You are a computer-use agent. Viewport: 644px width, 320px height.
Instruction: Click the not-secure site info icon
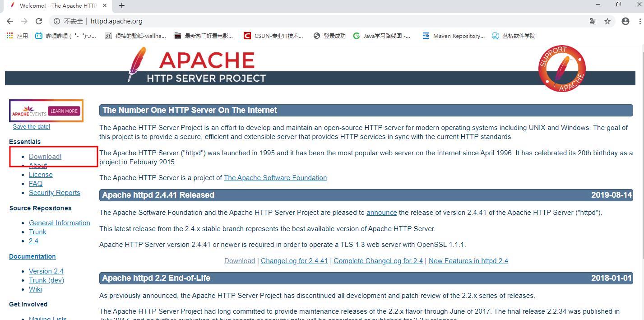(57, 21)
